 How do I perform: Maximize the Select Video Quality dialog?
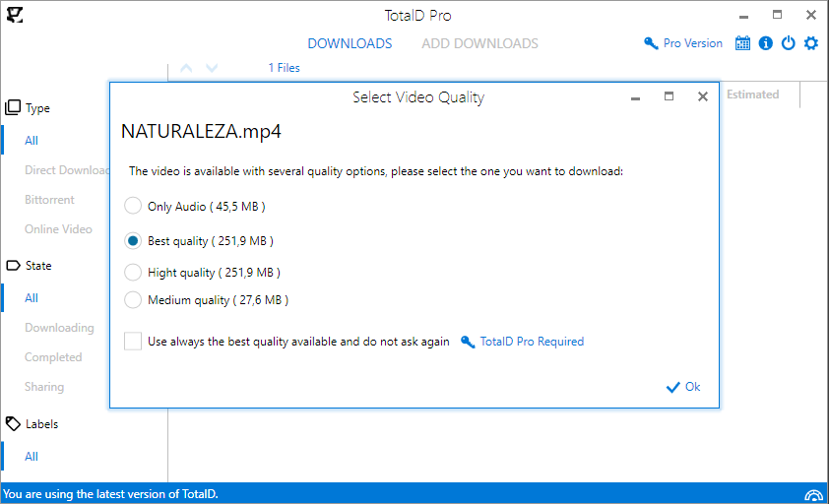(x=669, y=96)
